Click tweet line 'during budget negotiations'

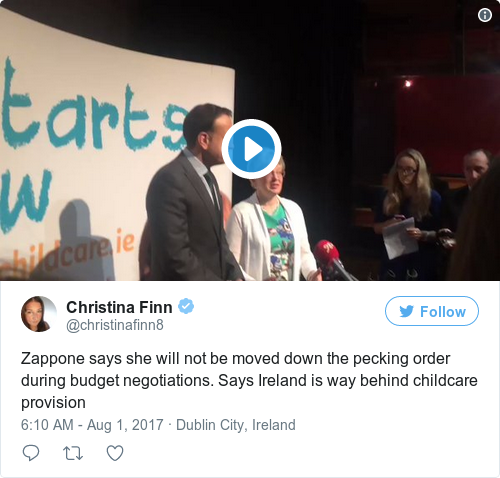point(117,381)
